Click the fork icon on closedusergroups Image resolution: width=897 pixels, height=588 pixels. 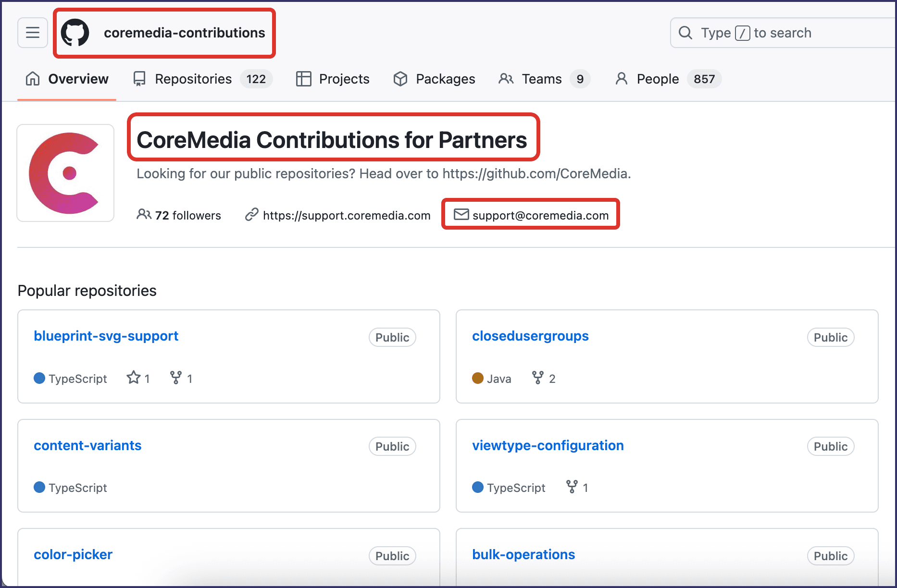(x=537, y=378)
